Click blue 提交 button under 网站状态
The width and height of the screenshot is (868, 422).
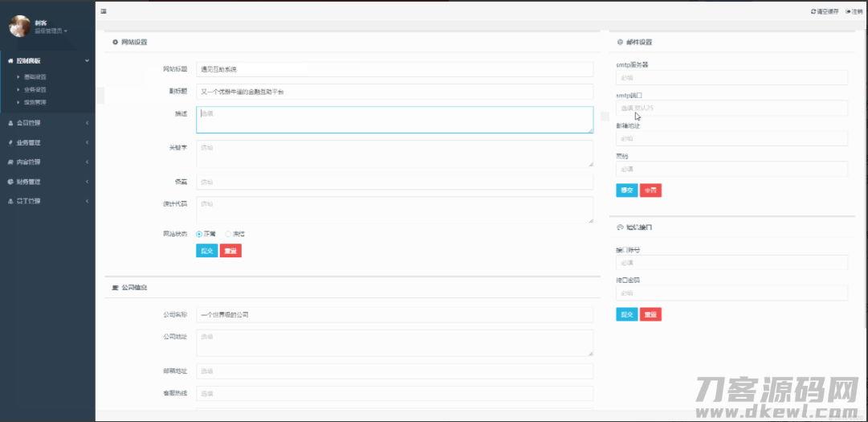tap(206, 251)
